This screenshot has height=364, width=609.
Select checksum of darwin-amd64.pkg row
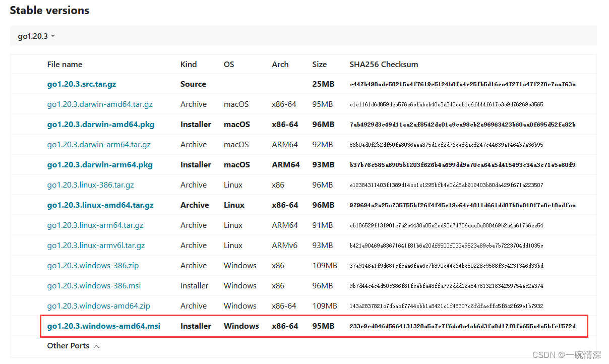(462, 125)
